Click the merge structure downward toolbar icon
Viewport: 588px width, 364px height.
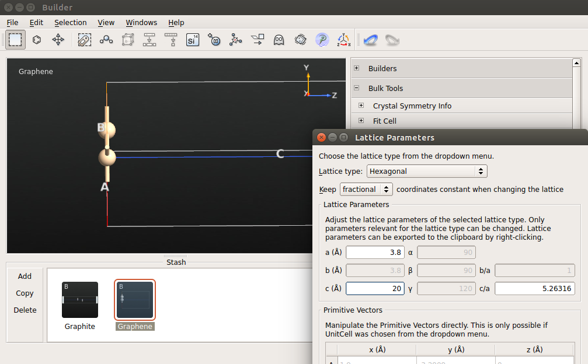[171, 39]
